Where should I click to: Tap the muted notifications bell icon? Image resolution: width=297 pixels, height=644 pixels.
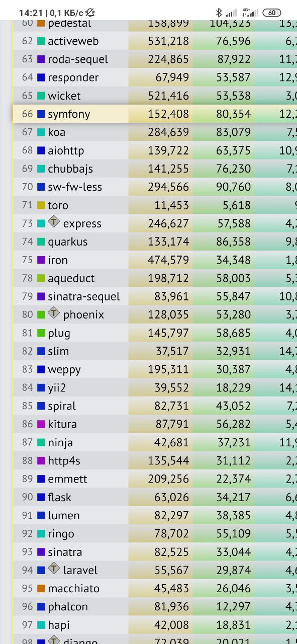point(90,13)
